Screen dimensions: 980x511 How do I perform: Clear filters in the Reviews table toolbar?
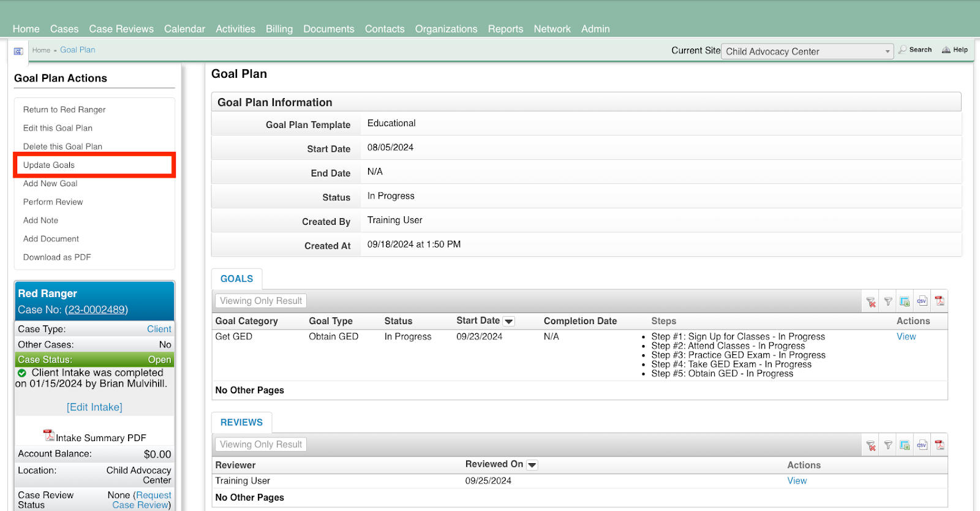[x=870, y=445]
